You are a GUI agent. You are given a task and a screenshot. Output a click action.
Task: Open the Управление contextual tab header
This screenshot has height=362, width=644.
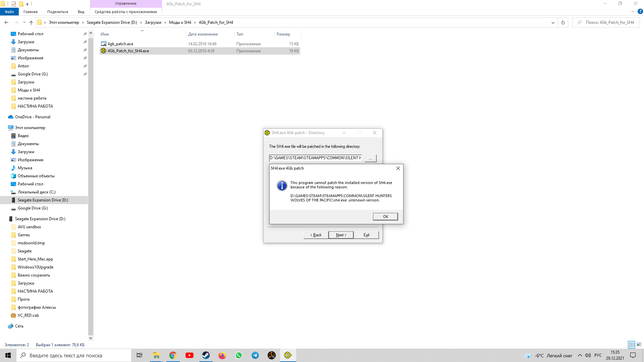(x=126, y=4)
